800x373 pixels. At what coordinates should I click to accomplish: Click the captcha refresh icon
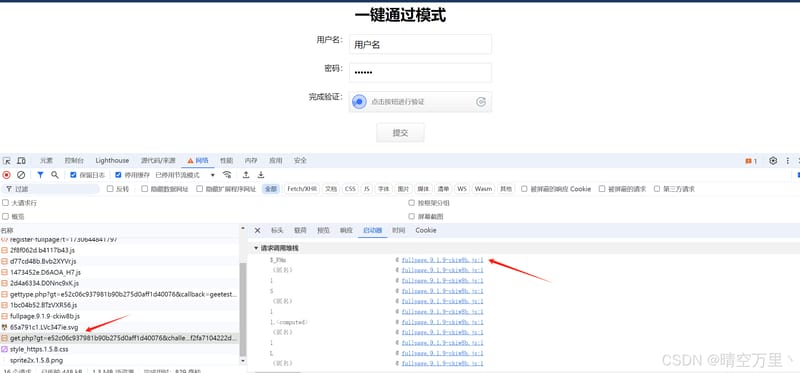481,102
